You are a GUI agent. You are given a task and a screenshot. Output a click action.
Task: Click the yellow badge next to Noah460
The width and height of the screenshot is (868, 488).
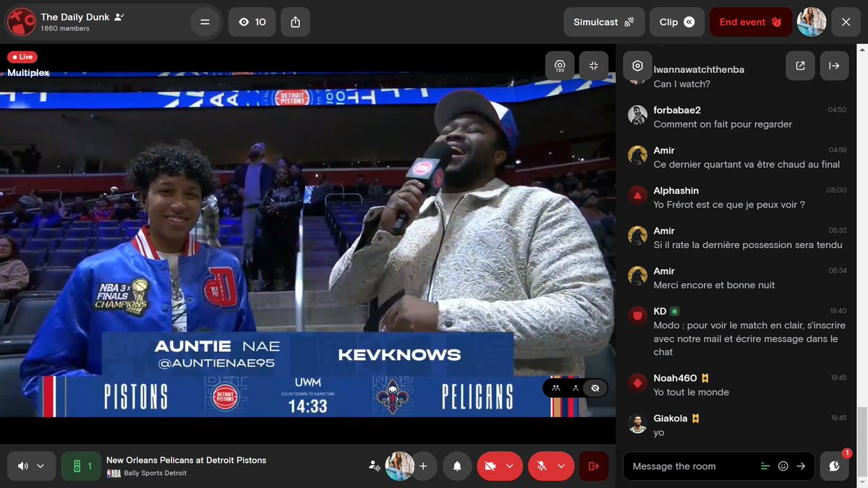point(704,378)
